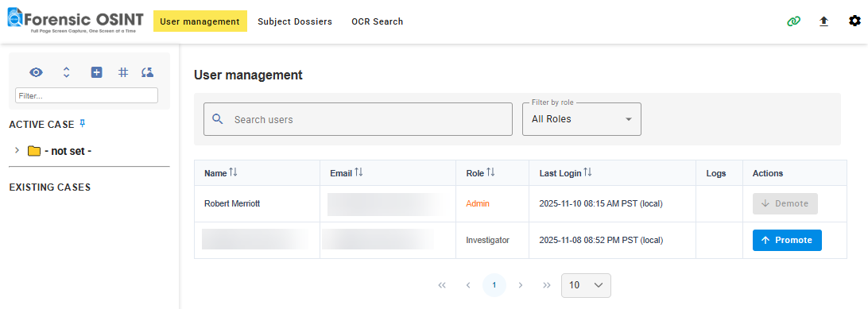Image resolution: width=868 pixels, height=309 pixels.
Task: Go to previous page arrow
Action: pyautogui.click(x=468, y=285)
